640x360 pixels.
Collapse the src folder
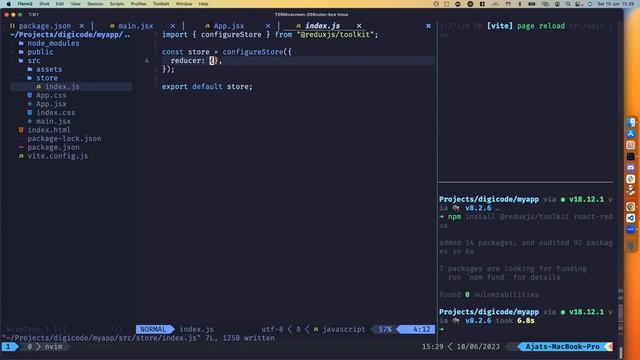pyautogui.click(x=33, y=61)
